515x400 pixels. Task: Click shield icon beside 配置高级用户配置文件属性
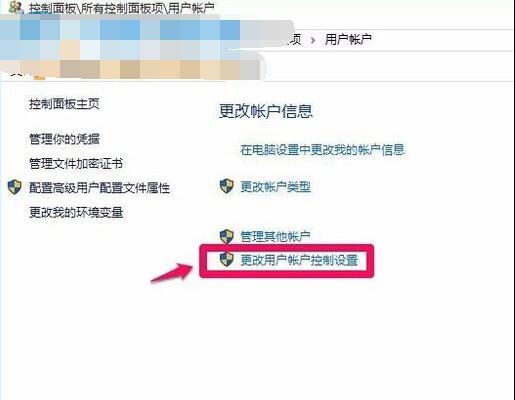[15, 187]
